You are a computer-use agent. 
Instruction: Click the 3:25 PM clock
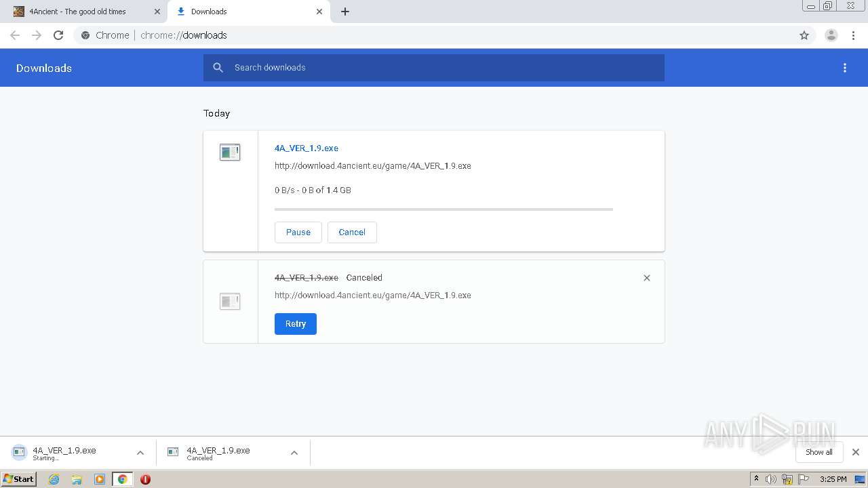pos(833,479)
